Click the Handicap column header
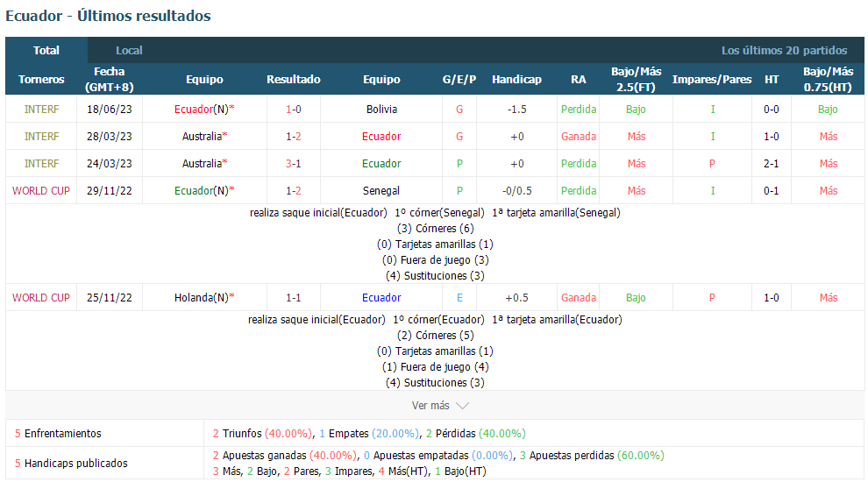 point(516,79)
